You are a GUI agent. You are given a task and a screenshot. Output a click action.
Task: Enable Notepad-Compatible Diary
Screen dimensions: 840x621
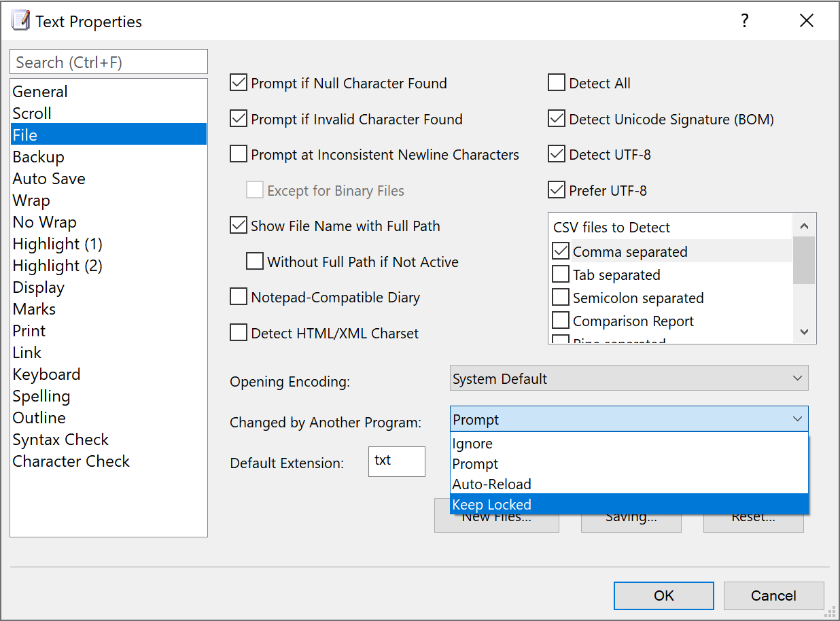[239, 297]
